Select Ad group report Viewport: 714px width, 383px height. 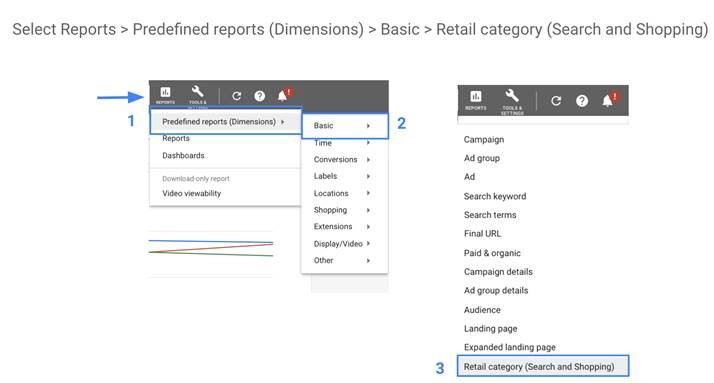click(482, 158)
